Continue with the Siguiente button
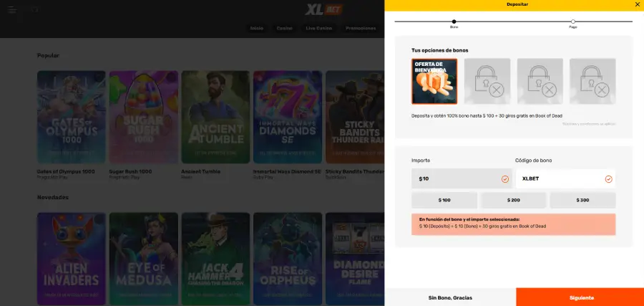 (x=580, y=297)
